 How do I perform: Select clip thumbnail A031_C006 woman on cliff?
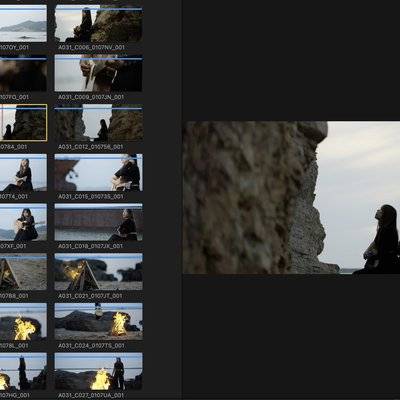[99, 24]
